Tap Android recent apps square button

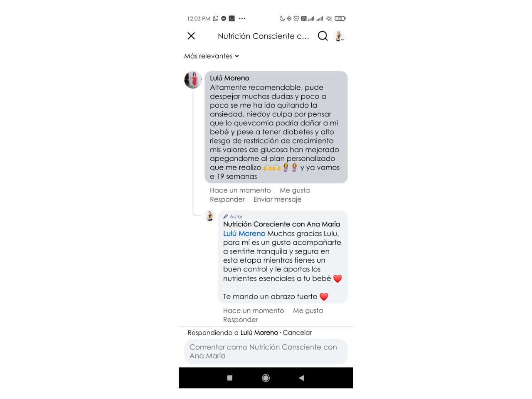click(230, 378)
